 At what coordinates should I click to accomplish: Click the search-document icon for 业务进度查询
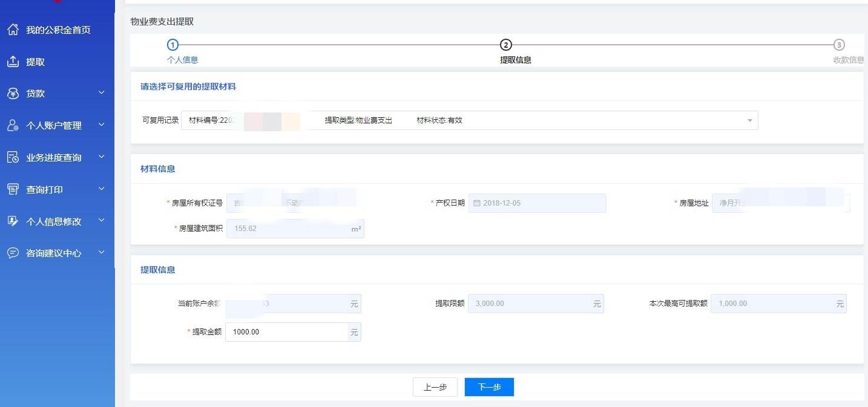click(13, 157)
